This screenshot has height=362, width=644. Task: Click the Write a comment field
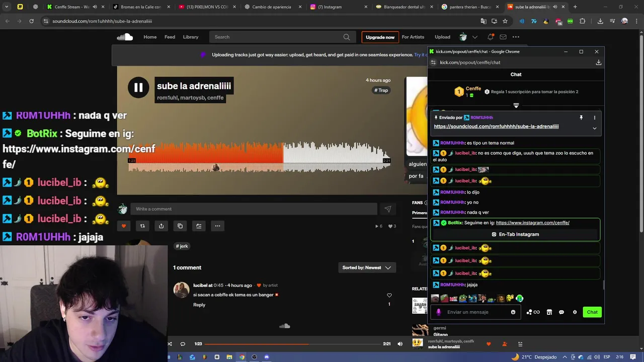coord(254,209)
